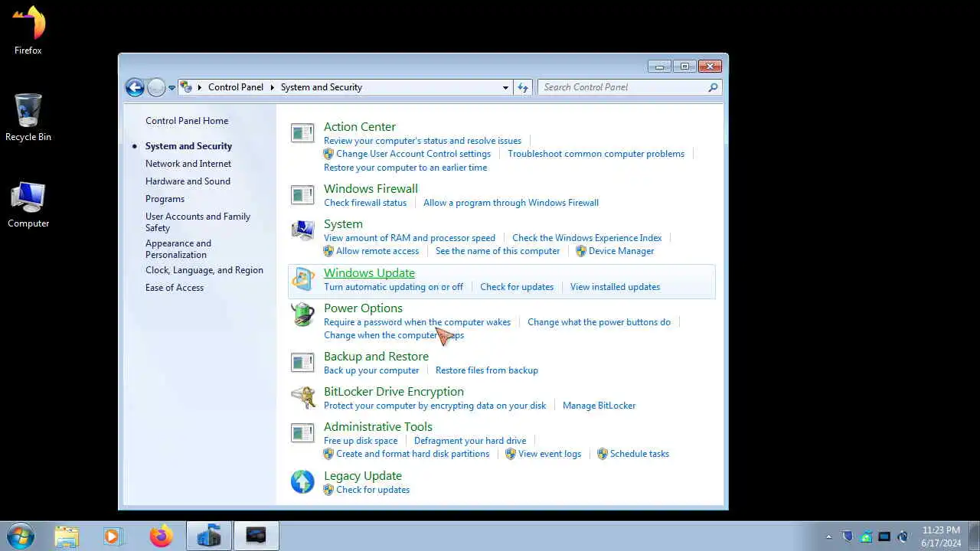Screen dimensions: 980x551
Task: Open the BitLocker keys icon
Action: pos(302,398)
